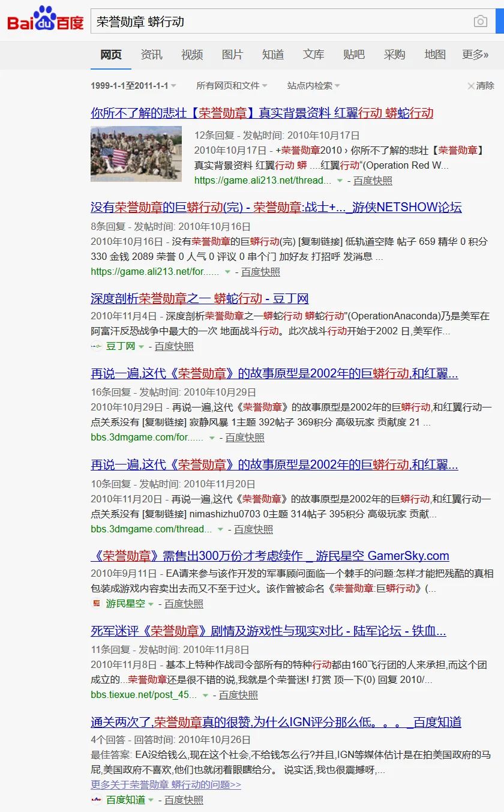504x812 pixels.
Task: Open the game.ali213.net/thread URL link
Action: coord(263,180)
